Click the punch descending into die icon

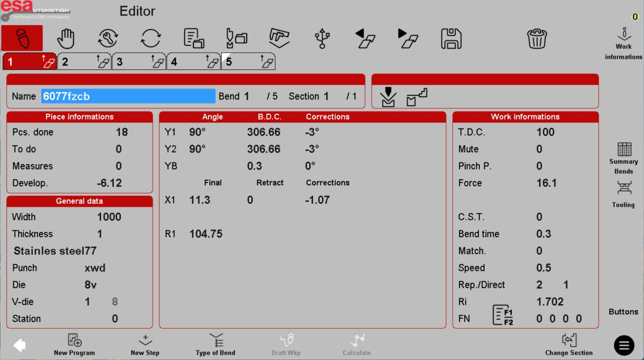(388, 96)
